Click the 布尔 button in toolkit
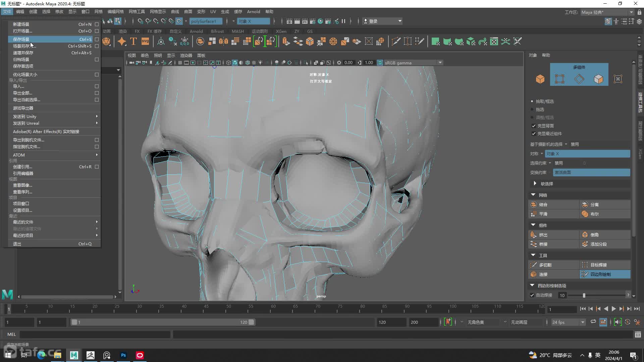This screenshot has height=362, width=644. point(605,214)
